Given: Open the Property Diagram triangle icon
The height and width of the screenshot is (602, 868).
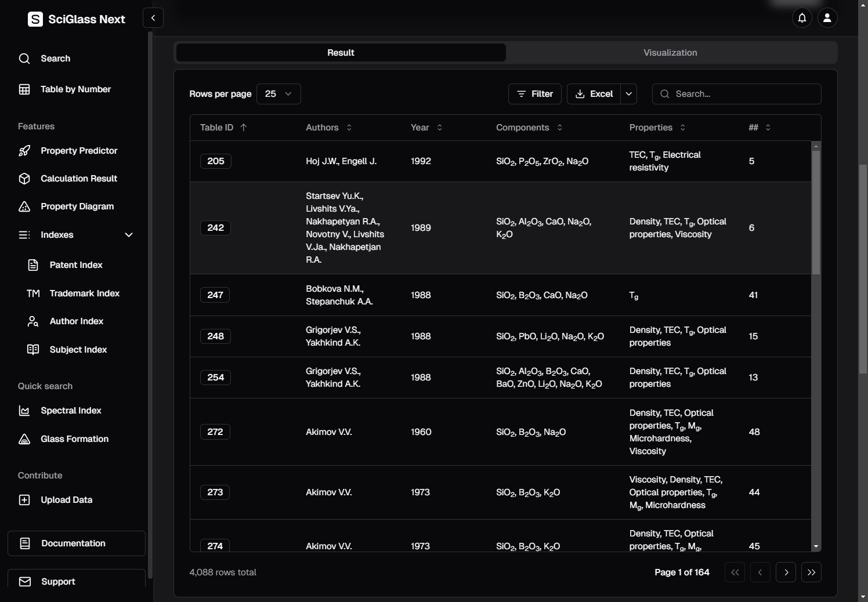Looking at the screenshot, I should pyautogui.click(x=24, y=206).
